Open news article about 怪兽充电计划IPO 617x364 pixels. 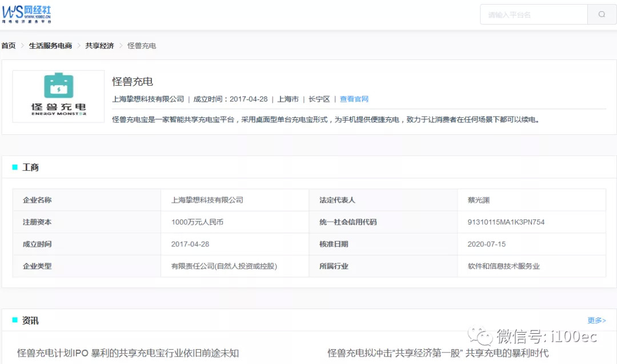[x=128, y=353]
